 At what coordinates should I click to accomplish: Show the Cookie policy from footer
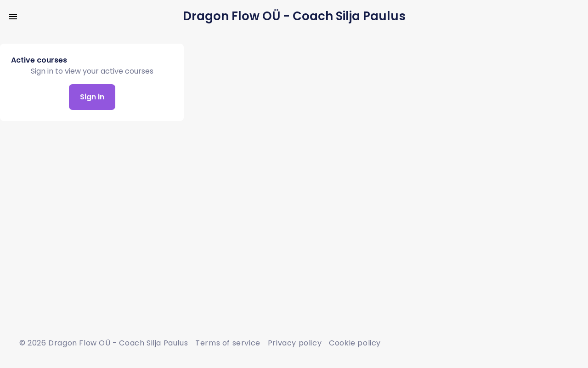(x=355, y=343)
